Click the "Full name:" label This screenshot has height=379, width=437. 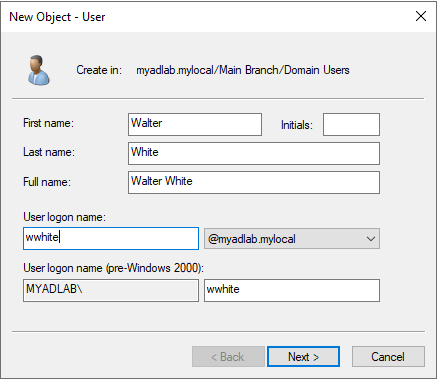coord(47,182)
